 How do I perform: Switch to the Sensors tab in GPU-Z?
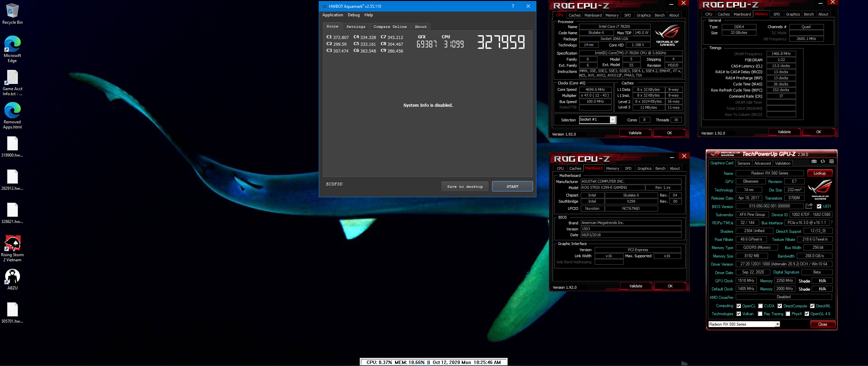[744, 163]
